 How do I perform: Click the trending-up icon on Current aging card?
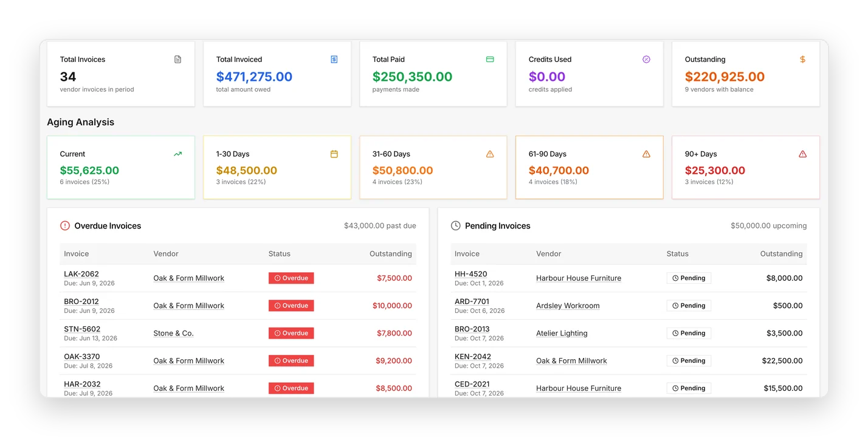[177, 154]
